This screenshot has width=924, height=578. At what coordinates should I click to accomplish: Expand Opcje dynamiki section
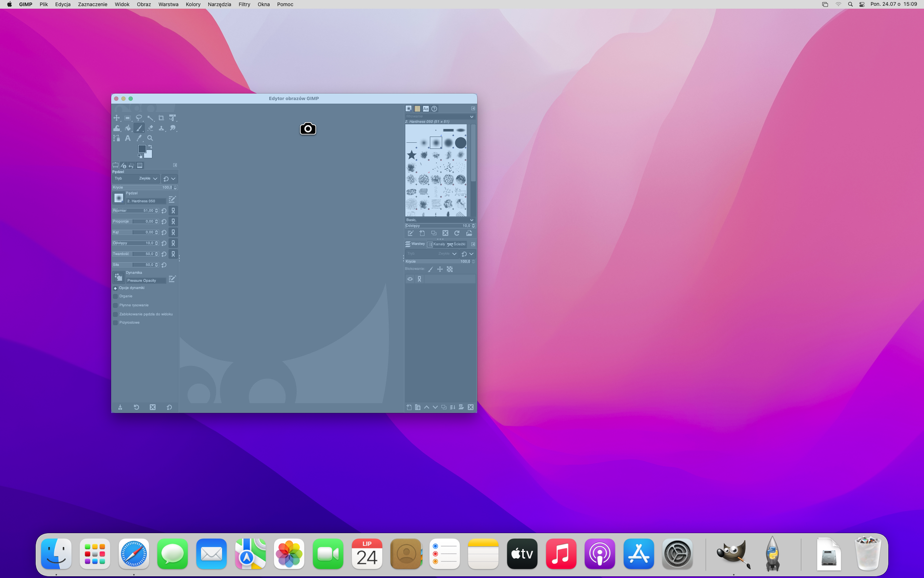tap(115, 288)
